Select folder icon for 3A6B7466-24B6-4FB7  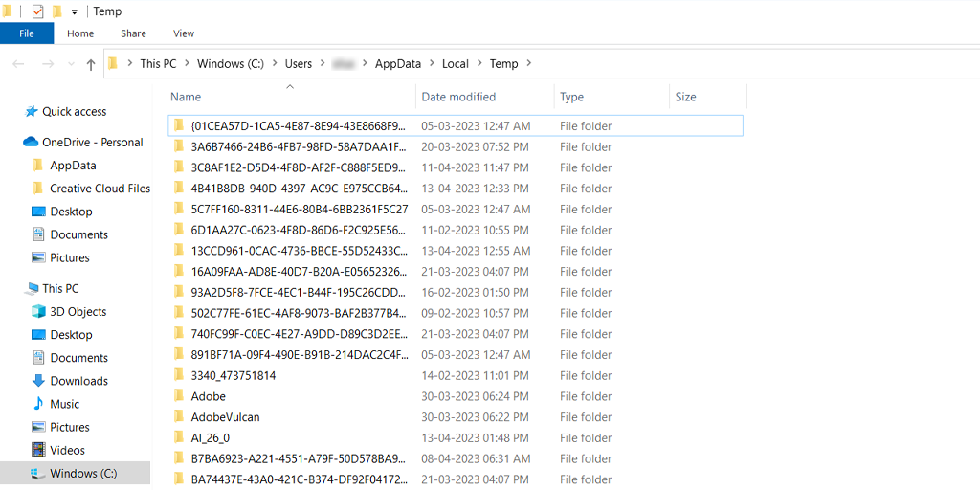tap(179, 146)
